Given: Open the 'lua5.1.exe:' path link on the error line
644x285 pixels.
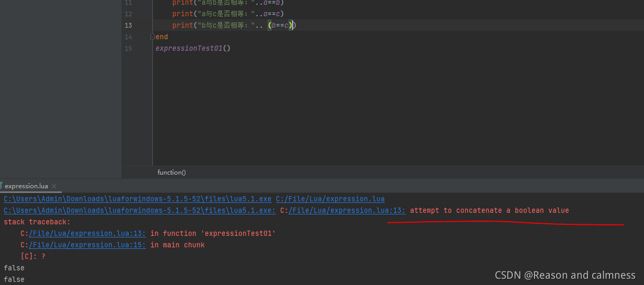Looking at the screenshot, I should (x=140, y=210).
